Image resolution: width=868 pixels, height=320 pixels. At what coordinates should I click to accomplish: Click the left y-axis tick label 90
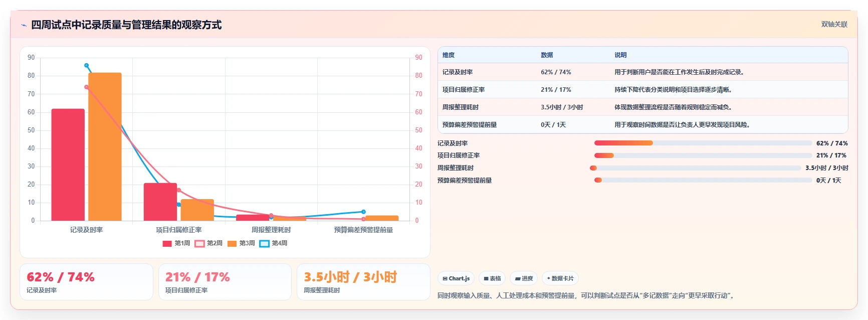pos(31,58)
